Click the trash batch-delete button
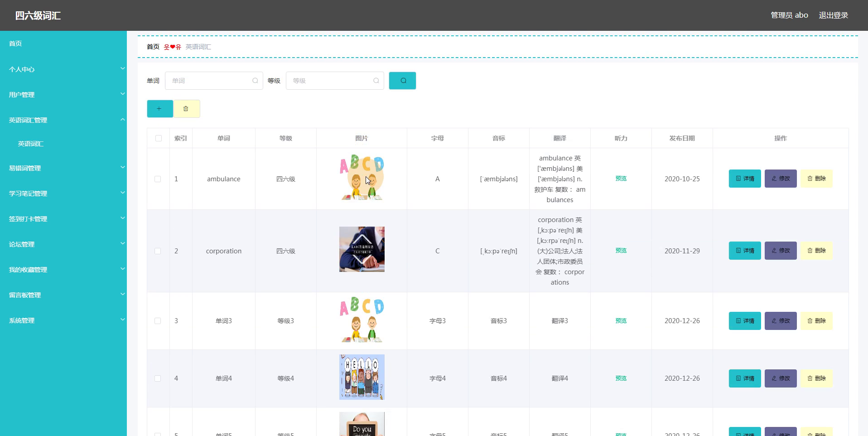The height and width of the screenshot is (436, 868). [x=186, y=109]
